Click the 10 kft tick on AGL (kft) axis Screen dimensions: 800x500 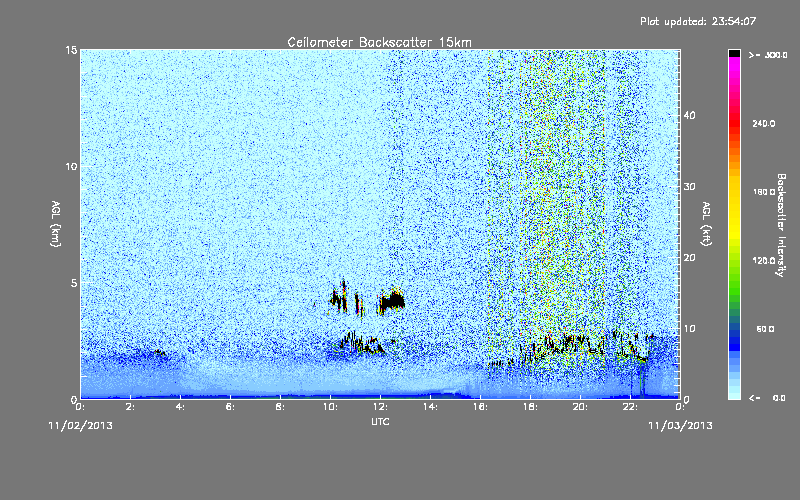click(689, 329)
